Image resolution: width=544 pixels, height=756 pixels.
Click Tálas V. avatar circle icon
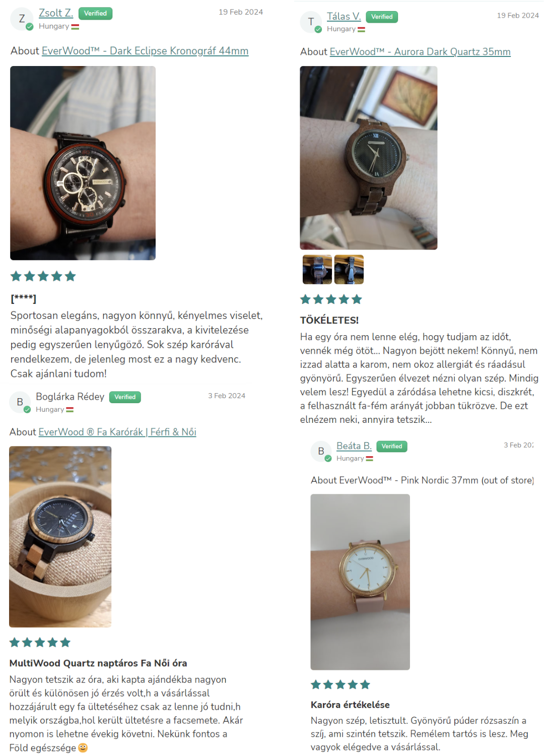pyautogui.click(x=311, y=22)
